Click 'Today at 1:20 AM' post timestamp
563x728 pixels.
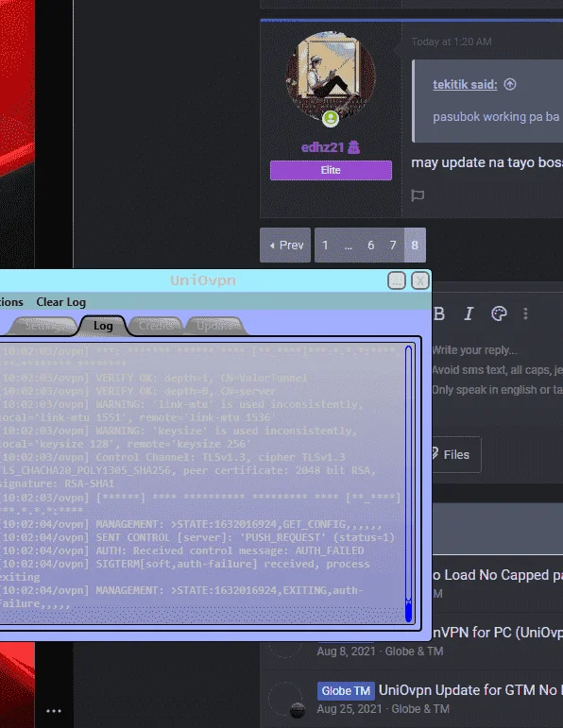tap(451, 42)
